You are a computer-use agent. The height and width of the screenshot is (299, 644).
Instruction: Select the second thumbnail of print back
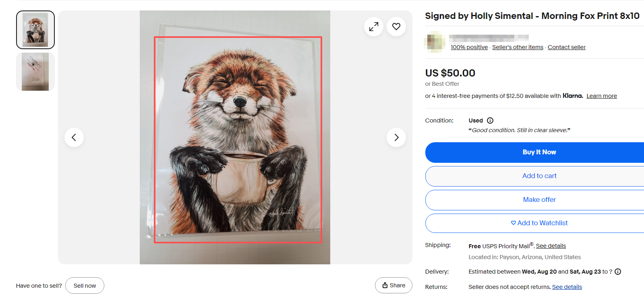pyautogui.click(x=35, y=72)
